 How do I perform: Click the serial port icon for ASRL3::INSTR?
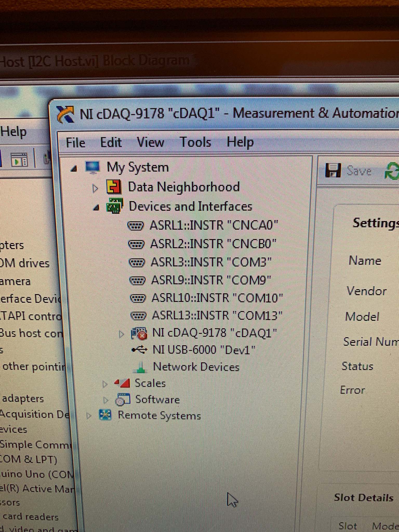(137, 263)
